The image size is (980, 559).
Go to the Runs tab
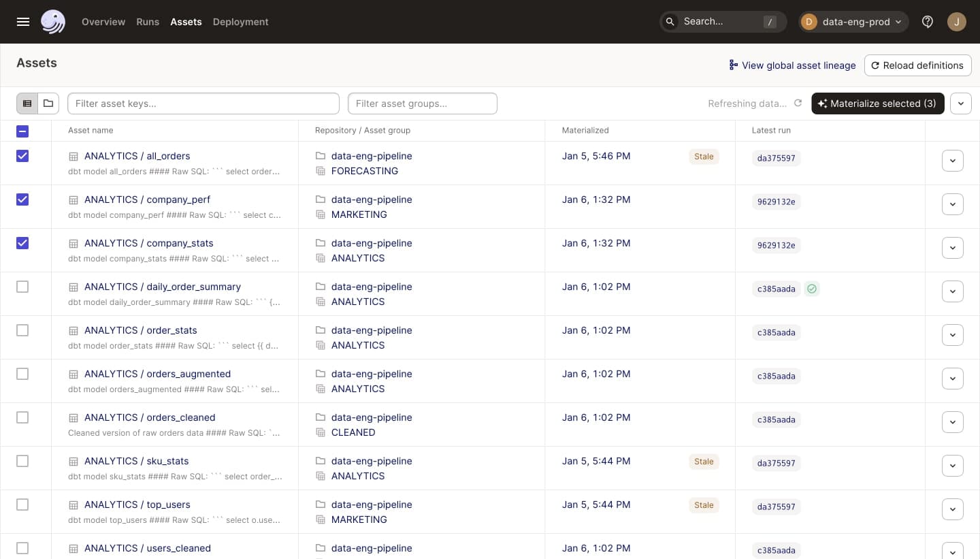coord(148,22)
